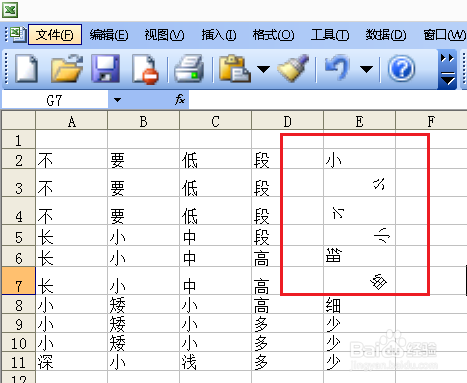The image size is (467, 383).
Task: Click cell C6 containing 中
Action: click(x=216, y=256)
